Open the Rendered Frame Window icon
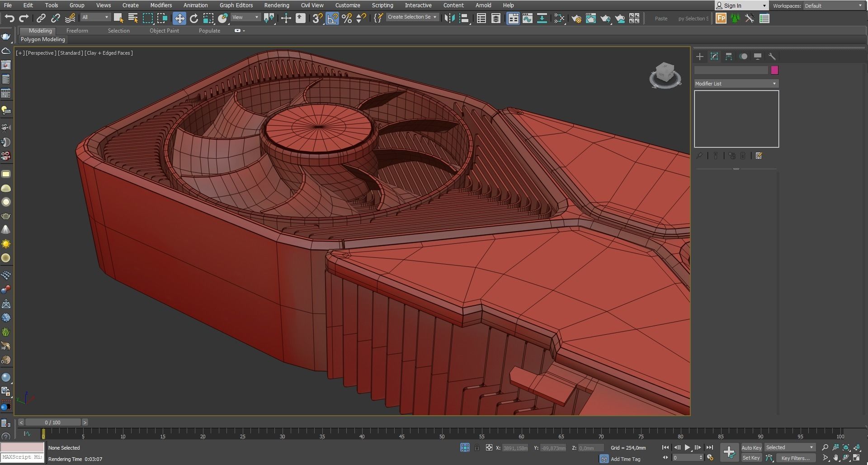 591,18
